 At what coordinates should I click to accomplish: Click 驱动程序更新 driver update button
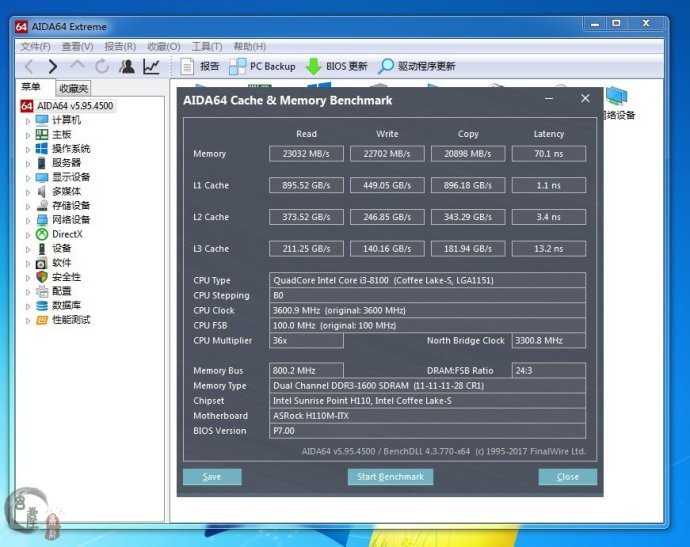tap(417, 66)
